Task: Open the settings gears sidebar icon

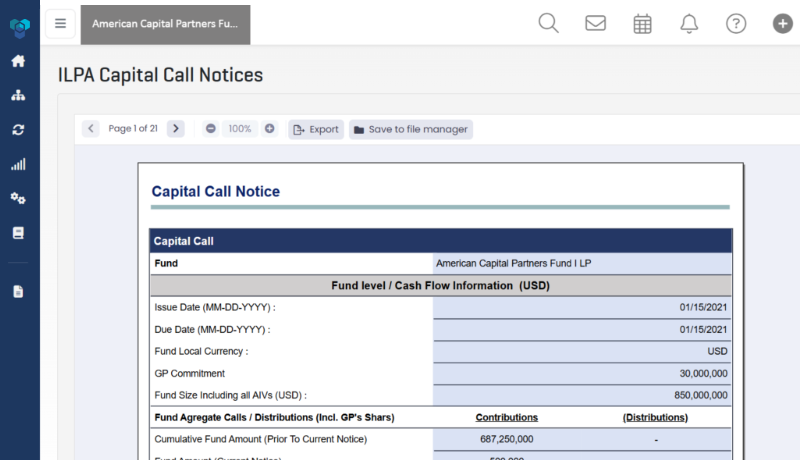Action: (18, 198)
